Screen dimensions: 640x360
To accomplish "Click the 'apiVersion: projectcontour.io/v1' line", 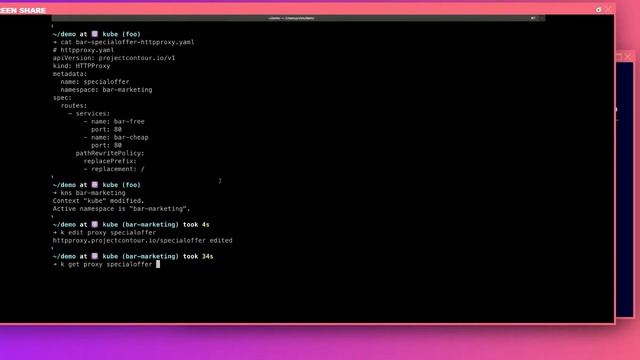I will point(114,58).
